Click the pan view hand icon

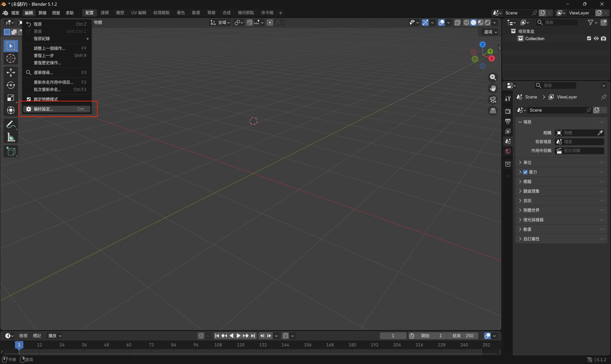point(493,88)
